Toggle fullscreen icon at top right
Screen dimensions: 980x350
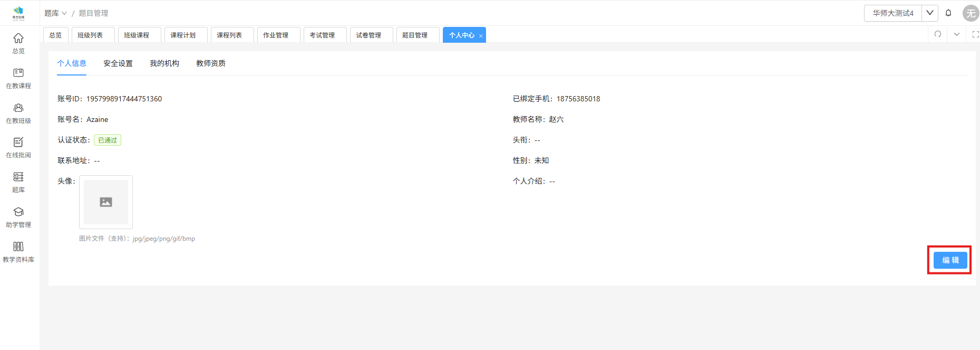coord(975,34)
